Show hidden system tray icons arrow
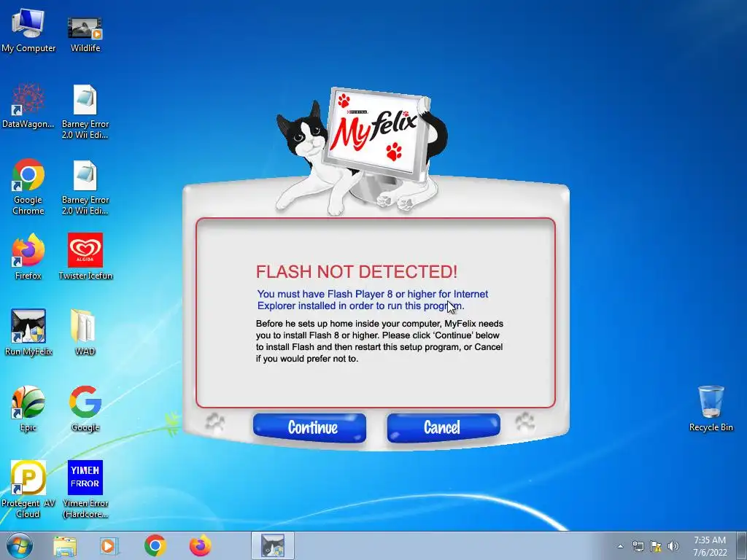Viewport: 747px width, 560px height. [x=620, y=546]
